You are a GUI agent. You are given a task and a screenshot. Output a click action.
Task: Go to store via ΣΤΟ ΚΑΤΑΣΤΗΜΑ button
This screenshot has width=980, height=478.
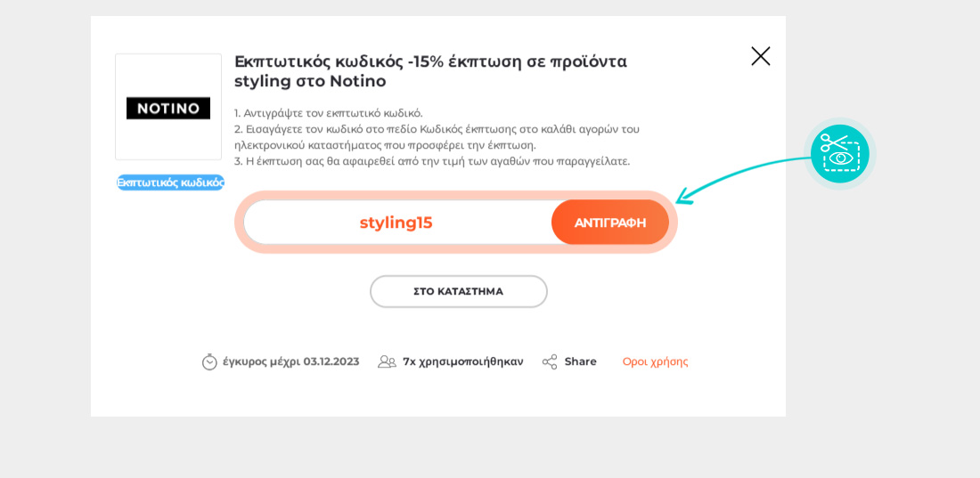point(459,291)
